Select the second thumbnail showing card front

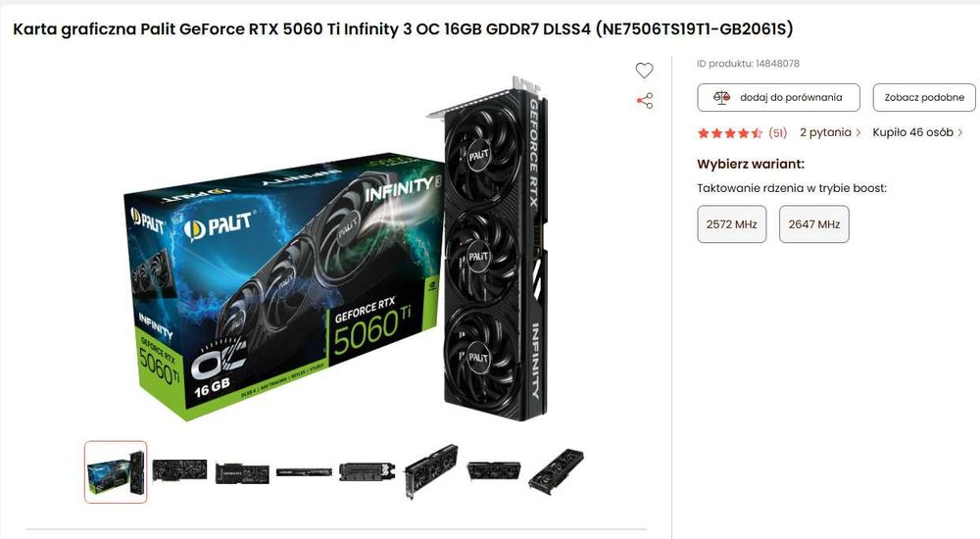180,470
